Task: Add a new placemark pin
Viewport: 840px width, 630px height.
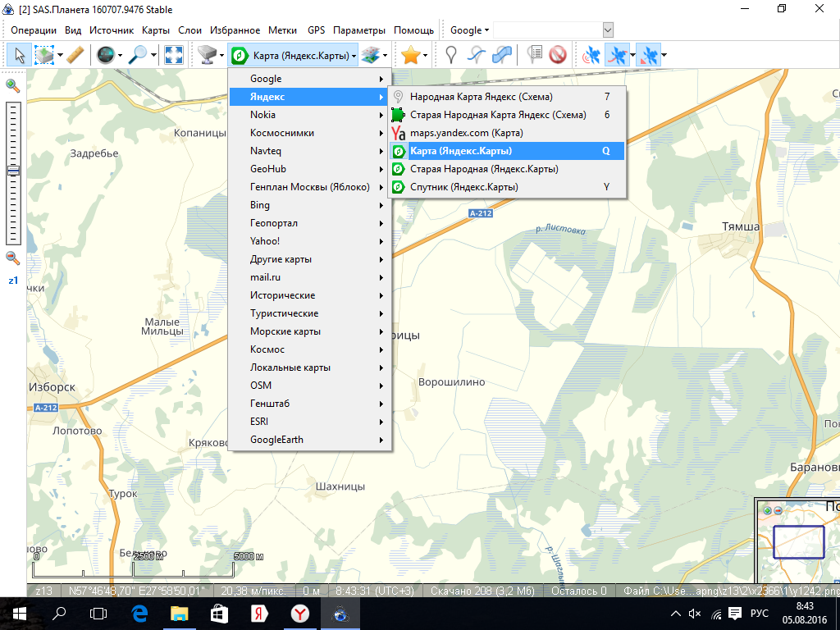Action: click(451, 55)
